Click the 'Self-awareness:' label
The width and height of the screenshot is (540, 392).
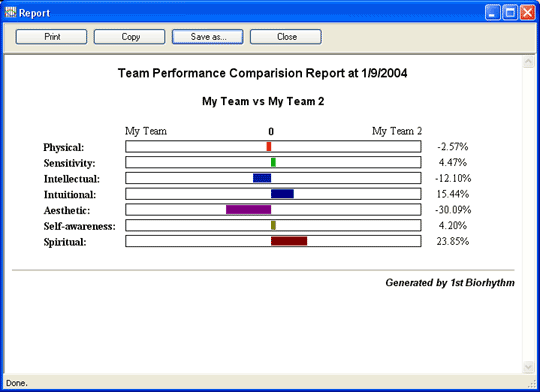[80, 226]
